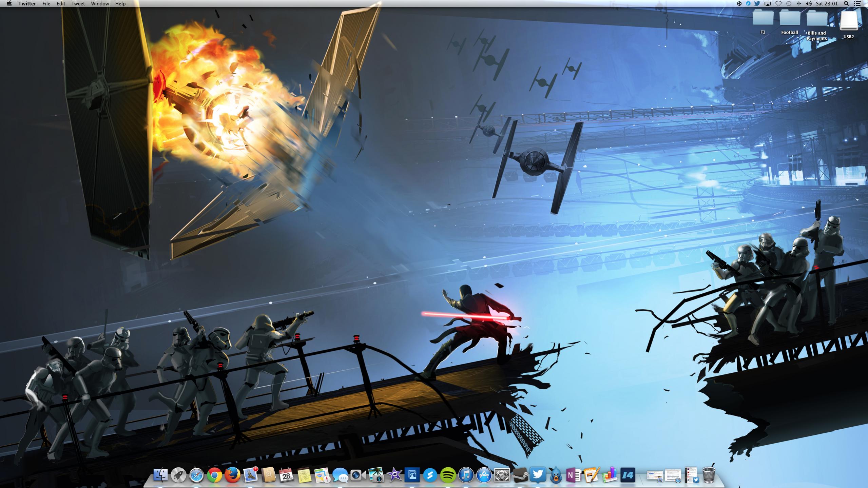
Task: Open the App Store from Dock
Action: click(484, 475)
